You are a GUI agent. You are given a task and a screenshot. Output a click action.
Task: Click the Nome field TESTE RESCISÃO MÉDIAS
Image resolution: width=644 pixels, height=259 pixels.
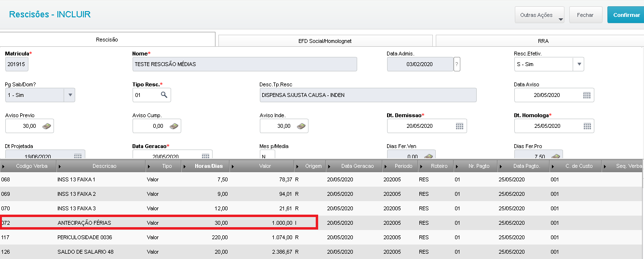tap(245, 64)
